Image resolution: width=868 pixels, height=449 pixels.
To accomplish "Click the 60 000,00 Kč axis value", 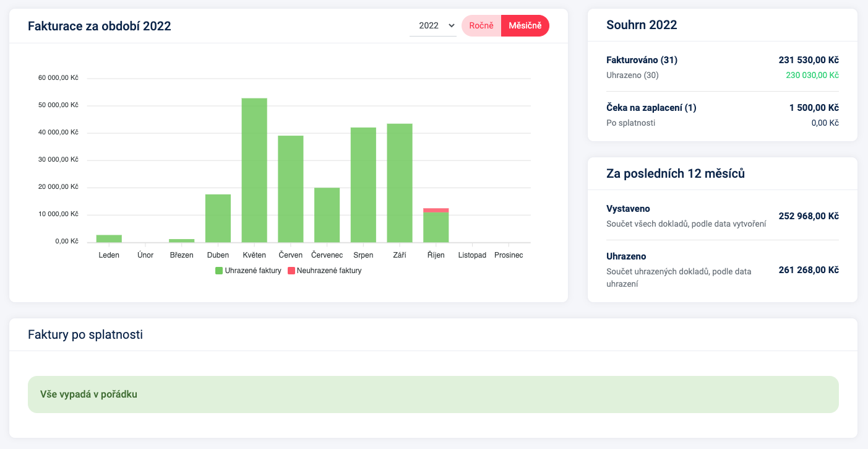I will (x=58, y=78).
